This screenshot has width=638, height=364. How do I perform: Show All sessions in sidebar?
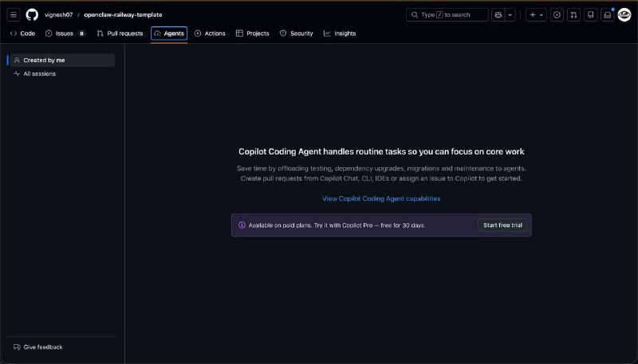(39, 73)
